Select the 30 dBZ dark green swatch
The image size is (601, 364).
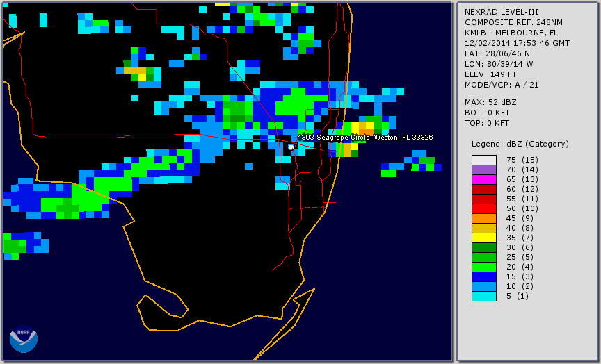point(484,247)
